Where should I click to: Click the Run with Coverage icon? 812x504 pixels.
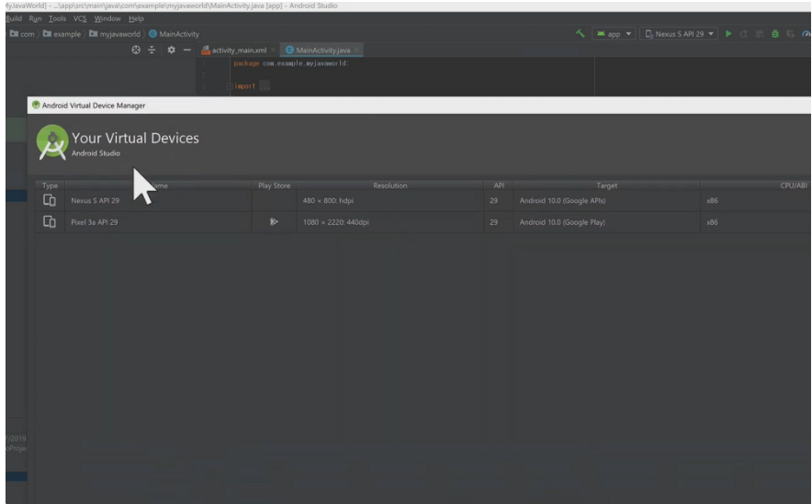791,34
